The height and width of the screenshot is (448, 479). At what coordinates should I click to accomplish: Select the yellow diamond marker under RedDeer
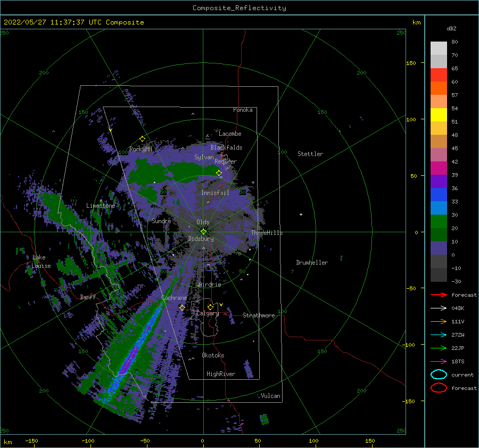[x=219, y=173]
